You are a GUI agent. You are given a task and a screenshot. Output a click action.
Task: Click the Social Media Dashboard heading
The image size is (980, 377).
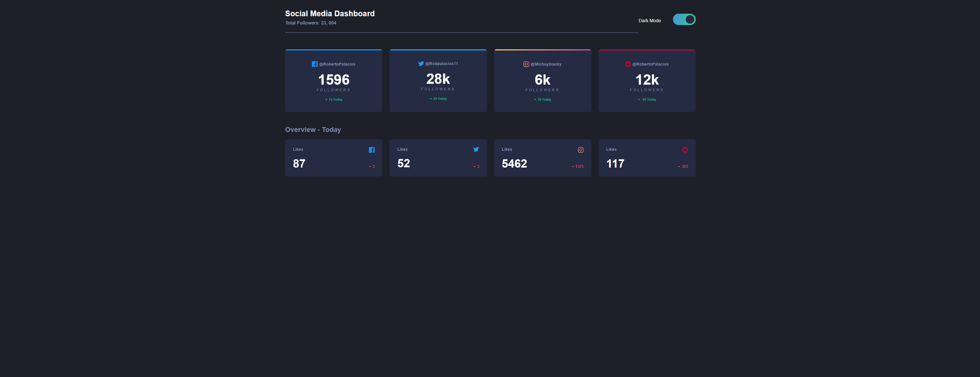[329, 14]
